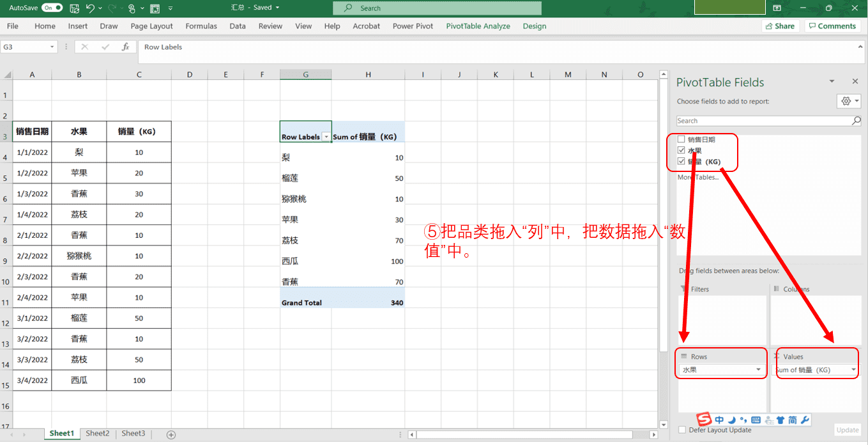The height and width of the screenshot is (445, 868).
Task: Select column G header
Action: click(305, 74)
